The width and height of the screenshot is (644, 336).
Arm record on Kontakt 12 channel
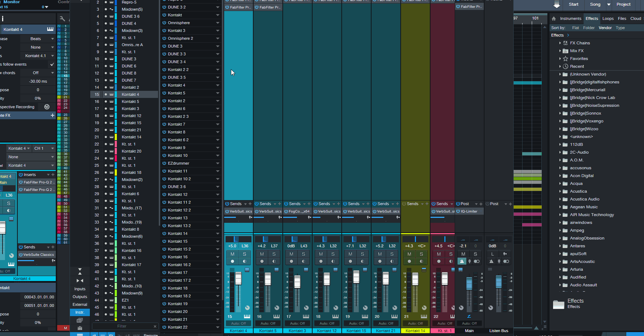point(321,261)
